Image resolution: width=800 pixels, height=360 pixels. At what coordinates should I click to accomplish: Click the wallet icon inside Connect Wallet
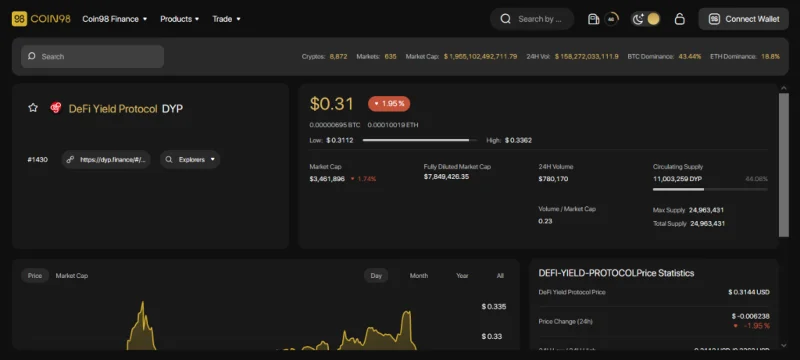714,19
